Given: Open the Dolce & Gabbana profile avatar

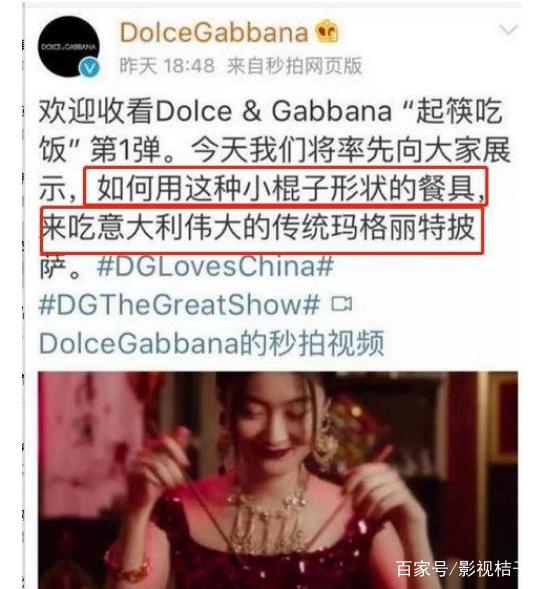Looking at the screenshot, I should click(69, 47).
